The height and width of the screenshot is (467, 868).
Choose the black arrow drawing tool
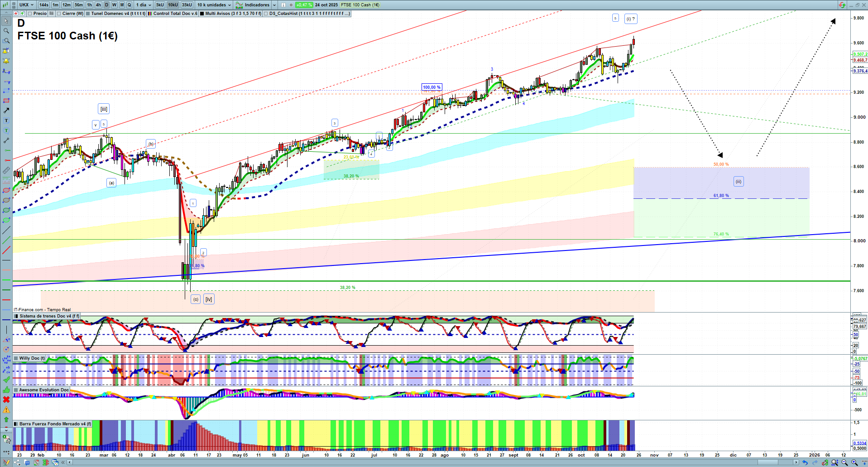click(x=6, y=111)
